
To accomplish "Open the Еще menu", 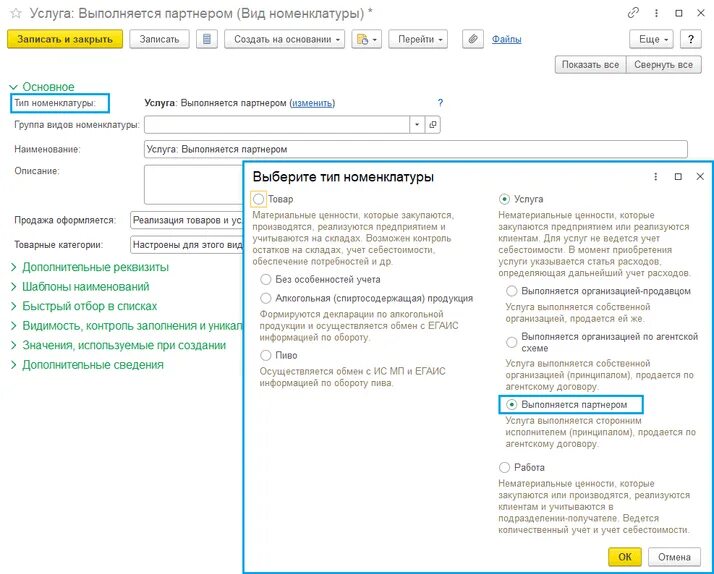I will [652, 39].
